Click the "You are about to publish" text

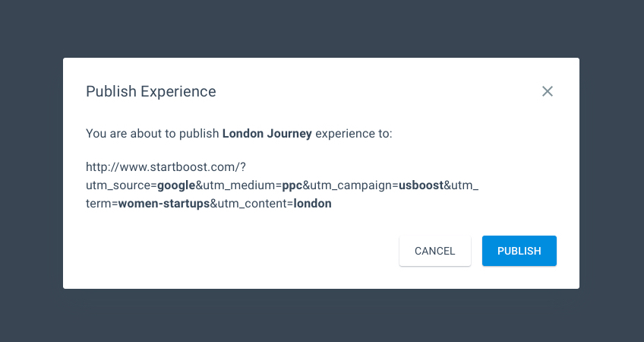click(152, 134)
